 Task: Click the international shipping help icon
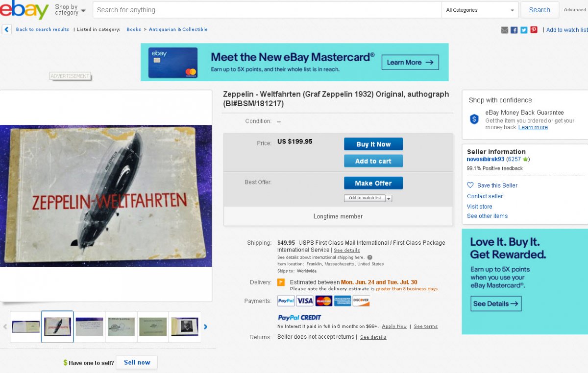[369, 257]
